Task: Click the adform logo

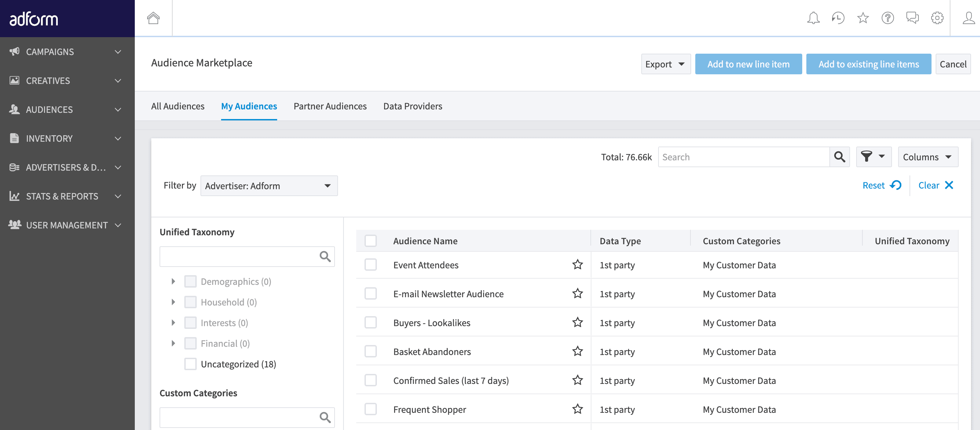Action: click(33, 19)
